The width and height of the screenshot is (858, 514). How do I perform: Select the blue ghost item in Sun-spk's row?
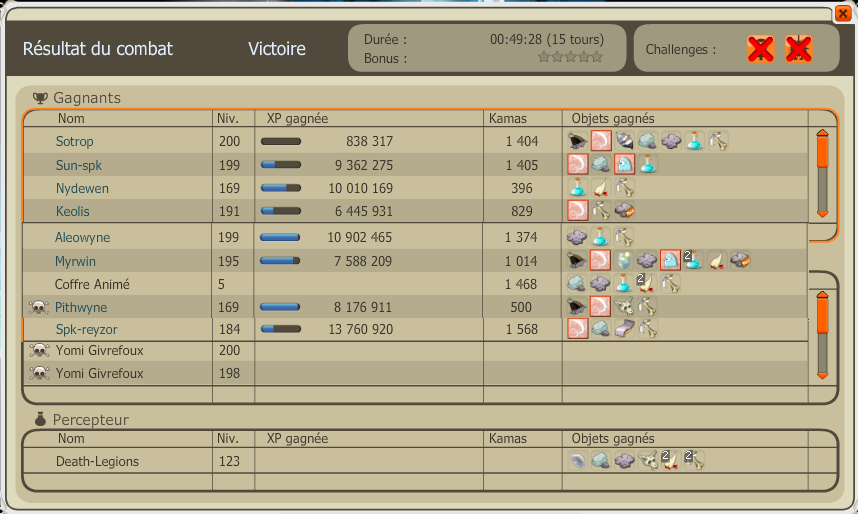624,164
